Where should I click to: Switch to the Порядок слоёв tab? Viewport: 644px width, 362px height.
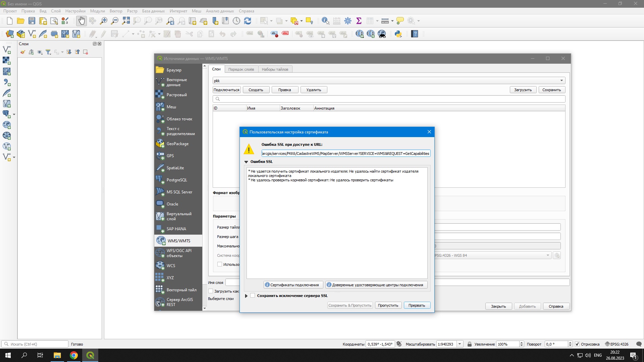point(241,69)
